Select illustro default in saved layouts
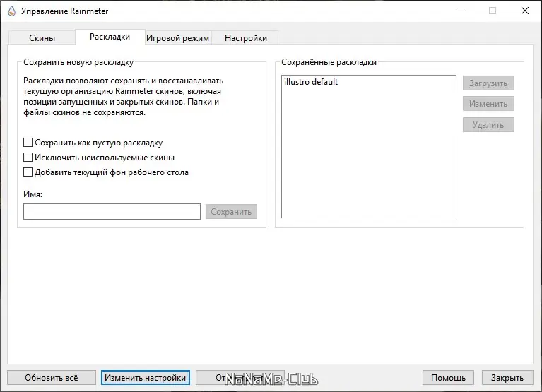The height and width of the screenshot is (392, 542). (x=311, y=82)
